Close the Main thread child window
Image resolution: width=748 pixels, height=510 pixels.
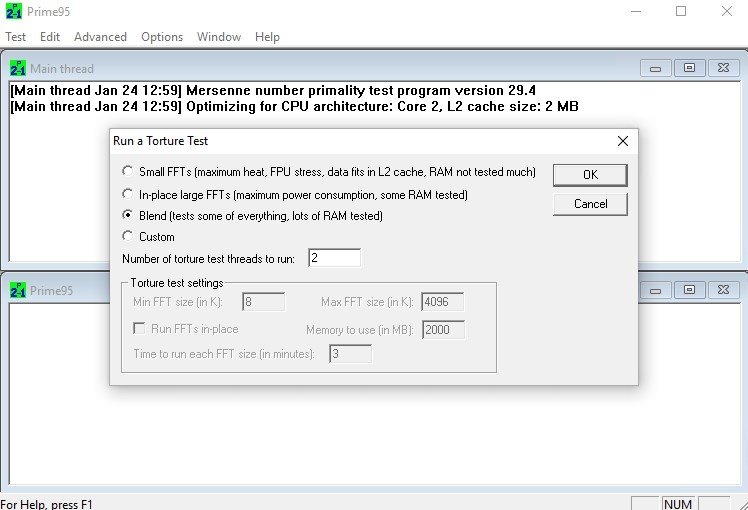(x=723, y=68)
